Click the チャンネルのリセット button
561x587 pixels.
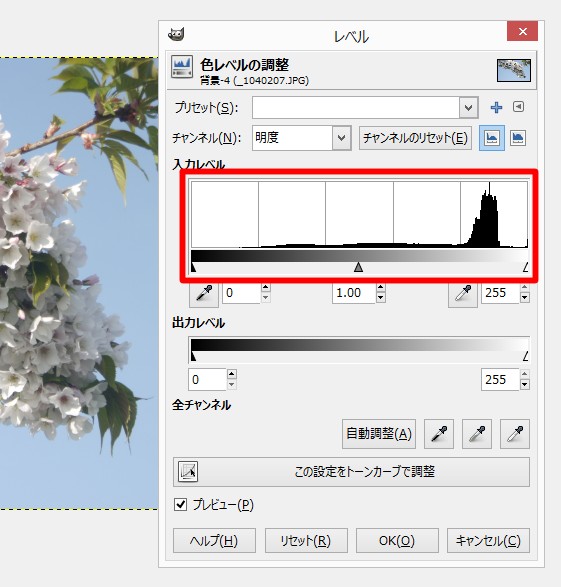tap(415, 138)
